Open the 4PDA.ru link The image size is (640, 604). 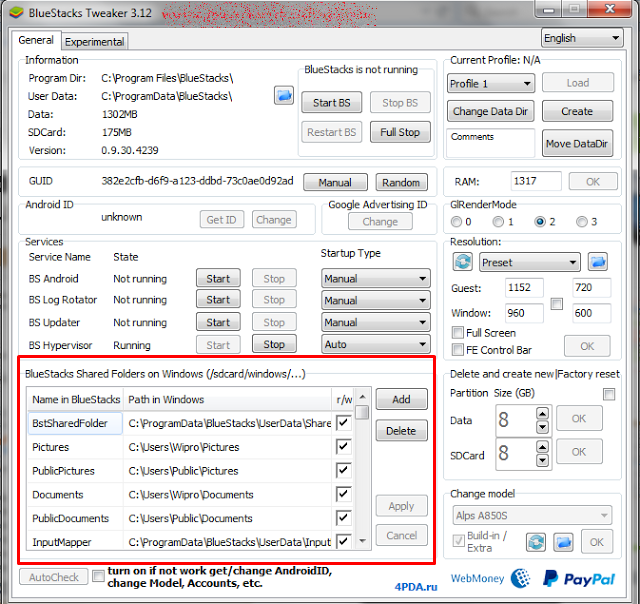coord(416,586)
